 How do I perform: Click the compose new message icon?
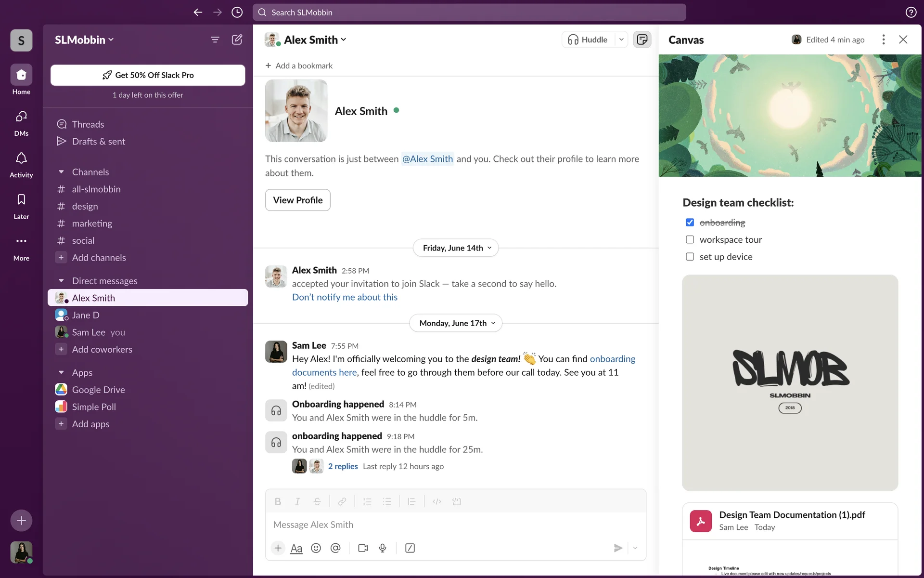click(237, 39)
